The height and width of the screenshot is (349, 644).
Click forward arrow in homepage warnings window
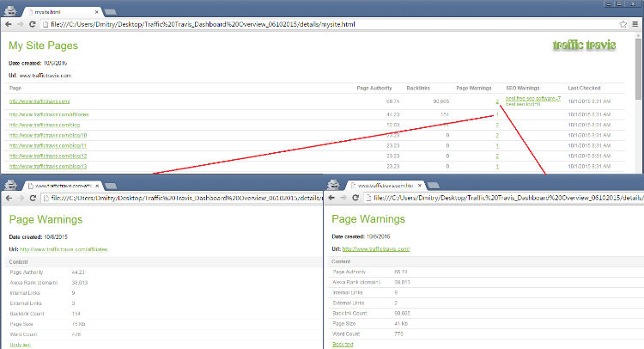pos(343,198)
